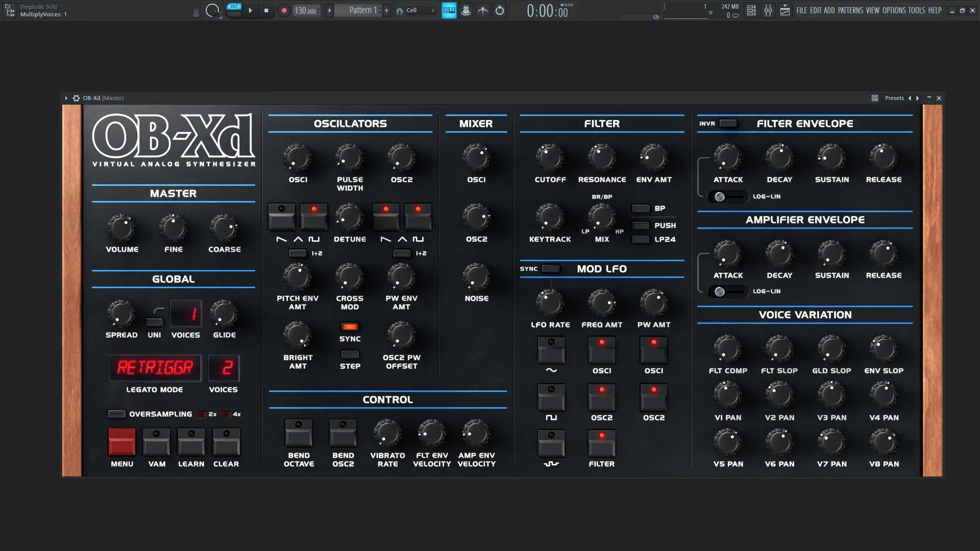
Task: Select the square LFO waveform button
Action: 551,398
